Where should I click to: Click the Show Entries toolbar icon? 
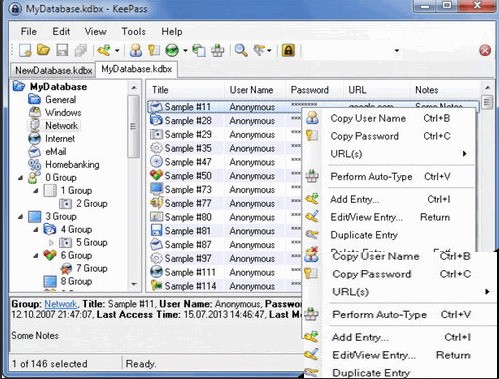click(x=259, y=51)
